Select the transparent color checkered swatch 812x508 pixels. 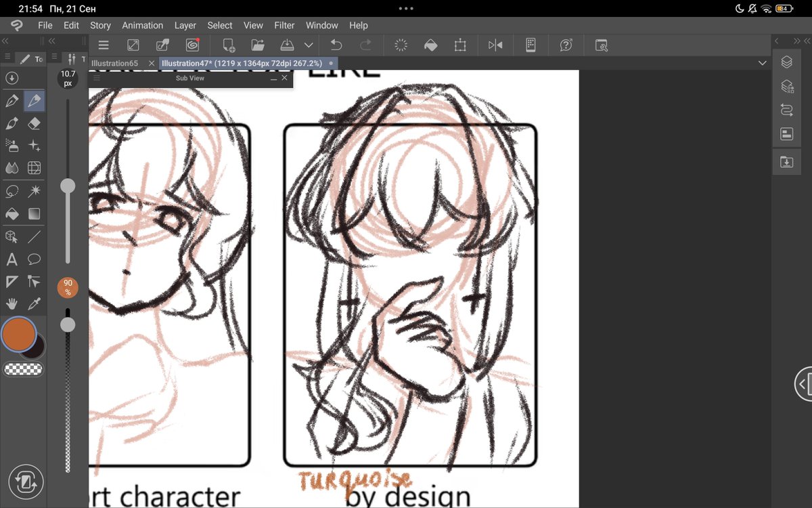23,369
